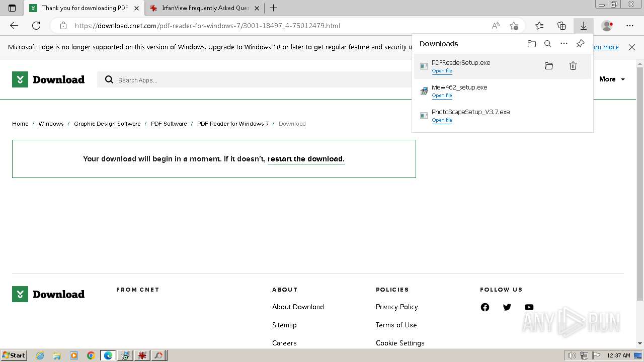Go to Windows breadcrumb
644x362 pixels.
pyautogui.click(x=51, y=124)
